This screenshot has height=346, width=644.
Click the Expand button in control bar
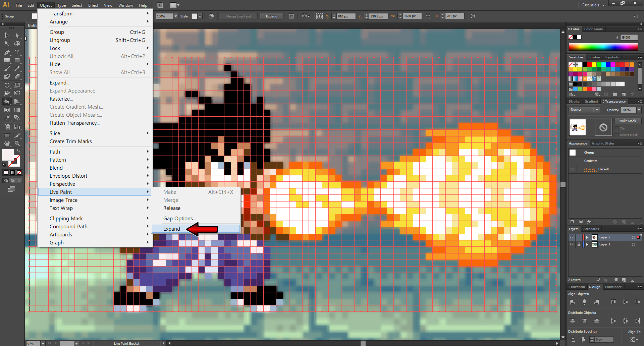coord(272,16)
